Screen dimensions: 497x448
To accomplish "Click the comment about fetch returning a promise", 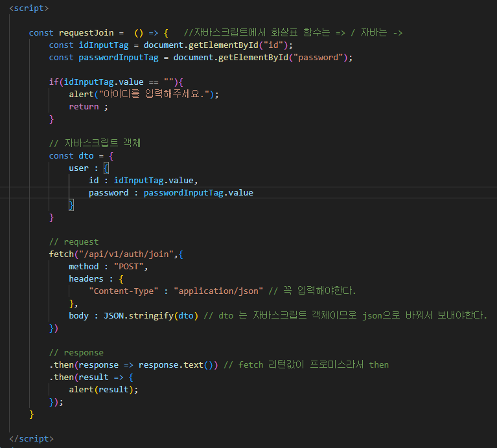I will (306, 364).
